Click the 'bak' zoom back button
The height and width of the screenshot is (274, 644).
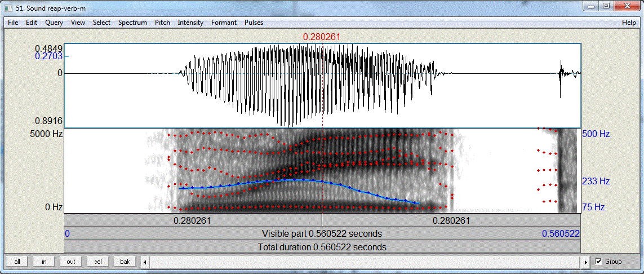tap(125, 261)
